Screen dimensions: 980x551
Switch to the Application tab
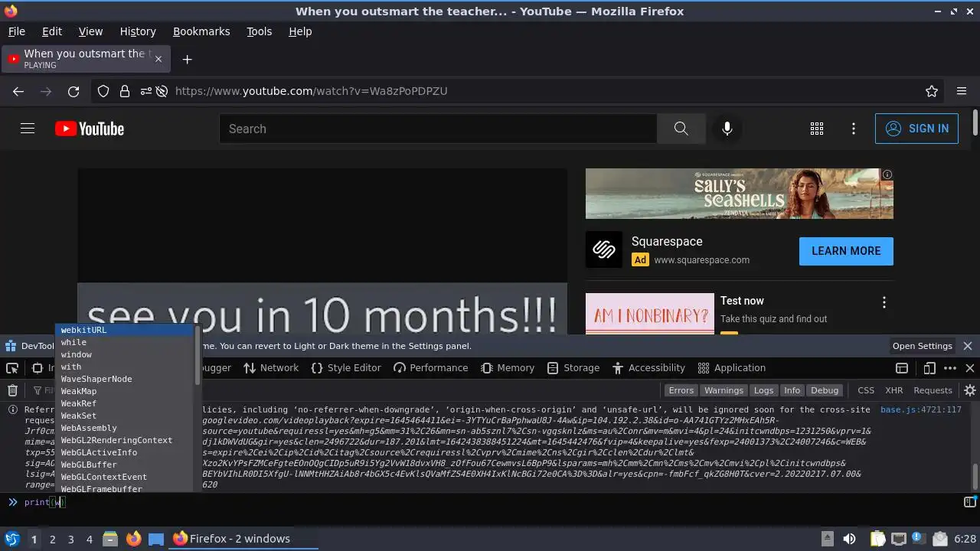(x=730, y=368)
